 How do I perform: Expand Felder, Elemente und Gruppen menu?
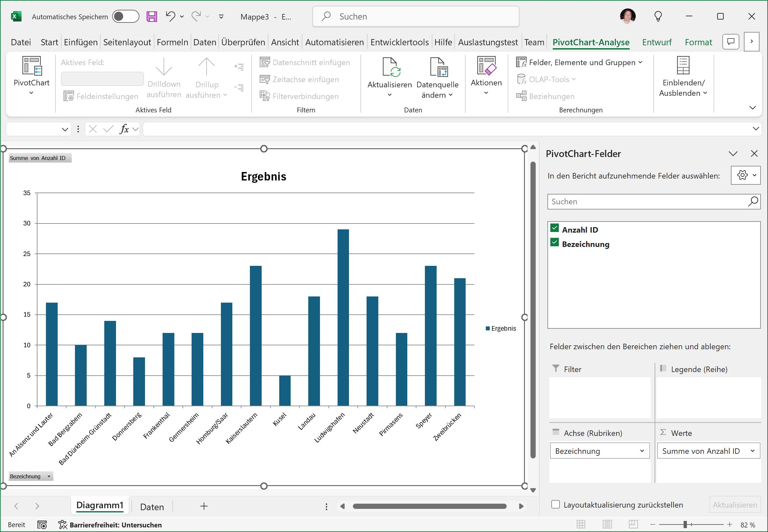point(582,62)
